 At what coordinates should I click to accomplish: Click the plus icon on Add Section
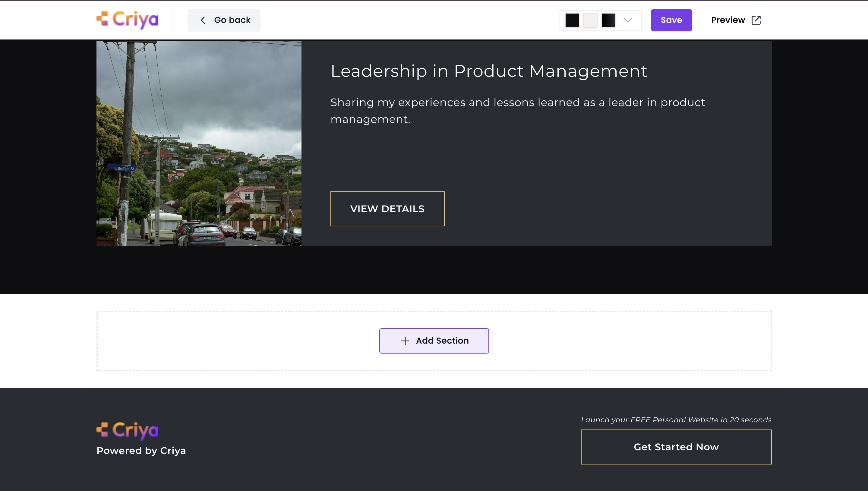(405, 341)
